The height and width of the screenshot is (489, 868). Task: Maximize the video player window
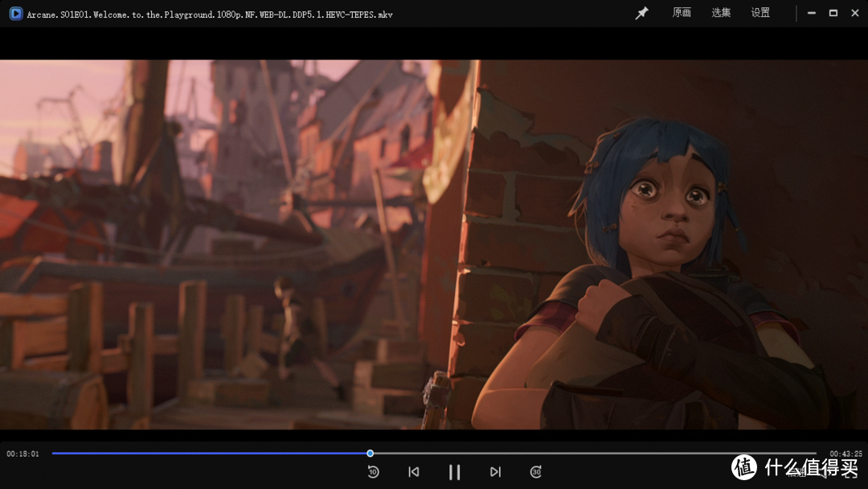(833, 13)
